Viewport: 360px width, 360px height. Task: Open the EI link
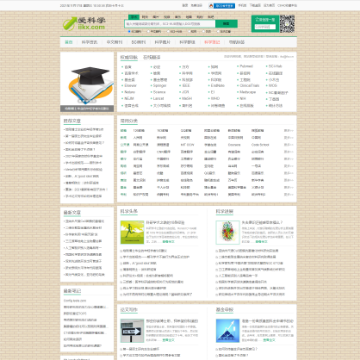click(213, 92)
